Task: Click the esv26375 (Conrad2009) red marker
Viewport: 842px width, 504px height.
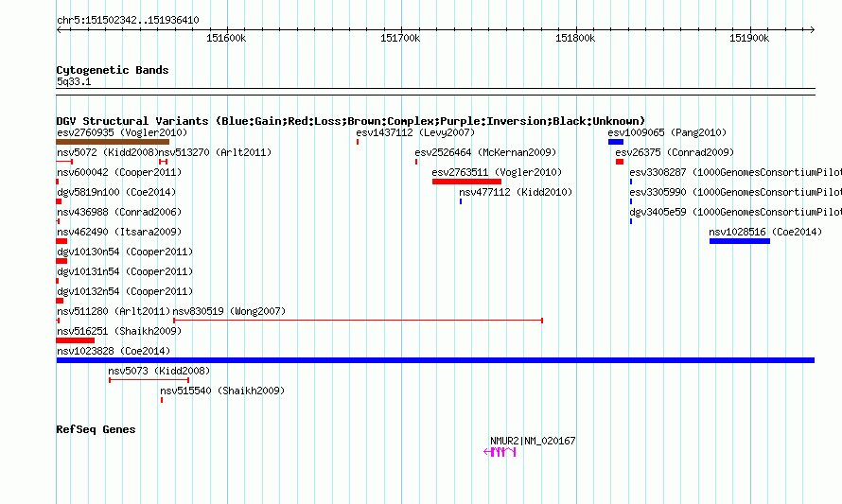Action: (620, 162)
